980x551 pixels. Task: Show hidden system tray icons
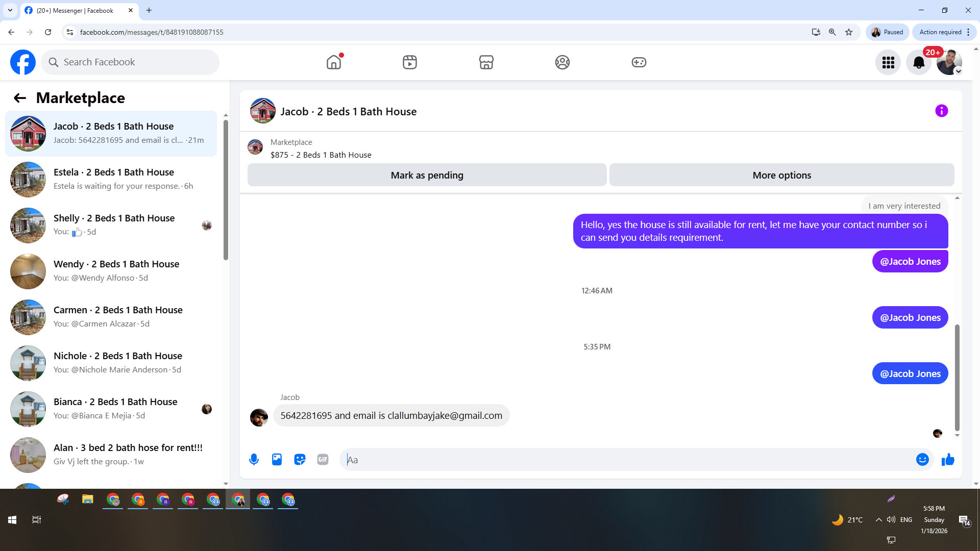878,520
